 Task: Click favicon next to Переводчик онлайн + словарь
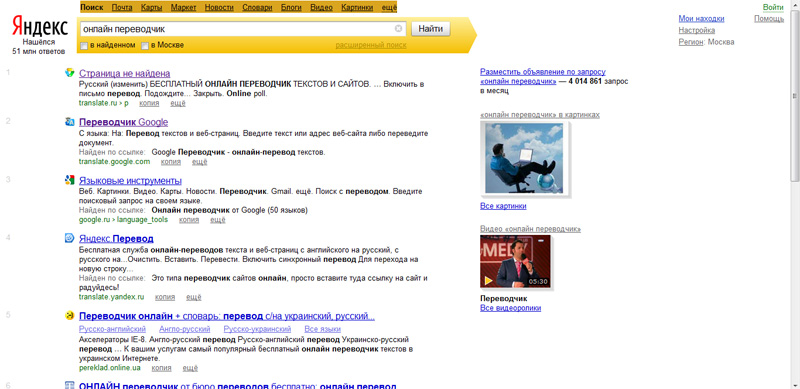(69, 315)
